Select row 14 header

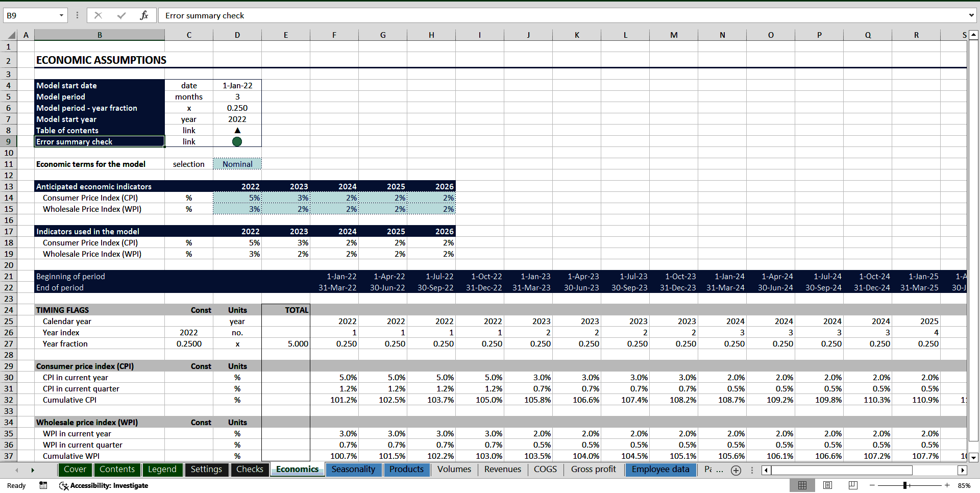point(9,198)
